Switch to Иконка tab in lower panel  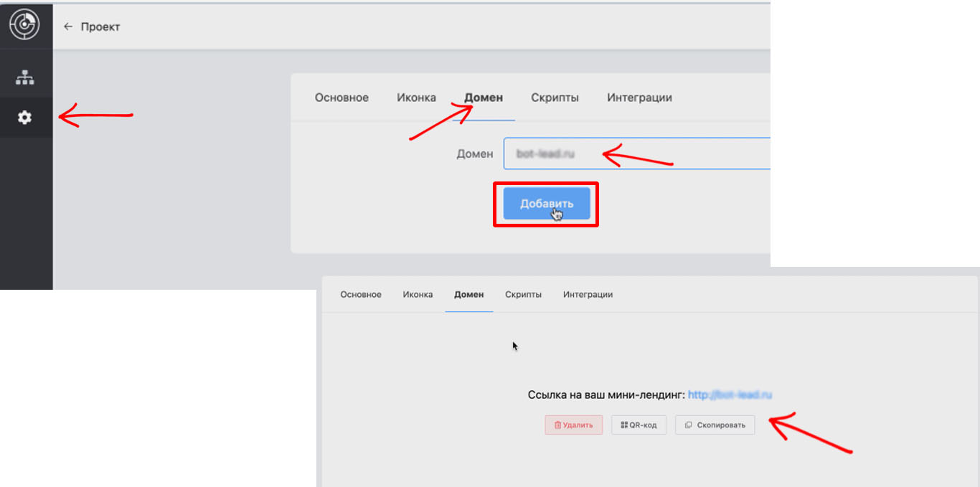point(418,294)
